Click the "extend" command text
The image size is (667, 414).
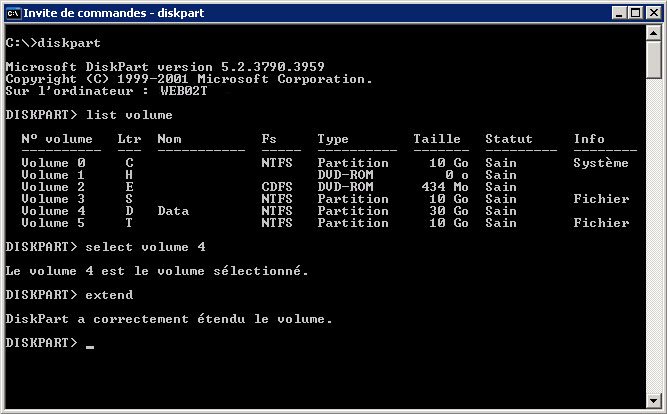(x=109, y=295)
